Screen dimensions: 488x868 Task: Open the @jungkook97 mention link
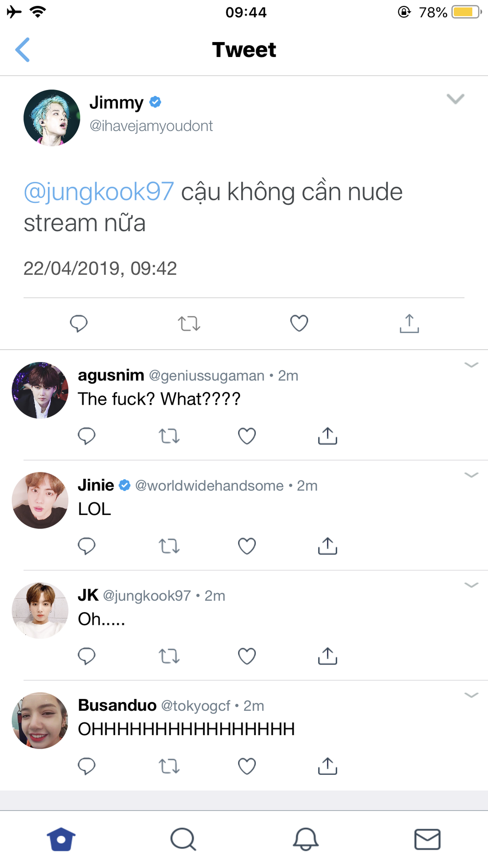(x=99, y=192)
